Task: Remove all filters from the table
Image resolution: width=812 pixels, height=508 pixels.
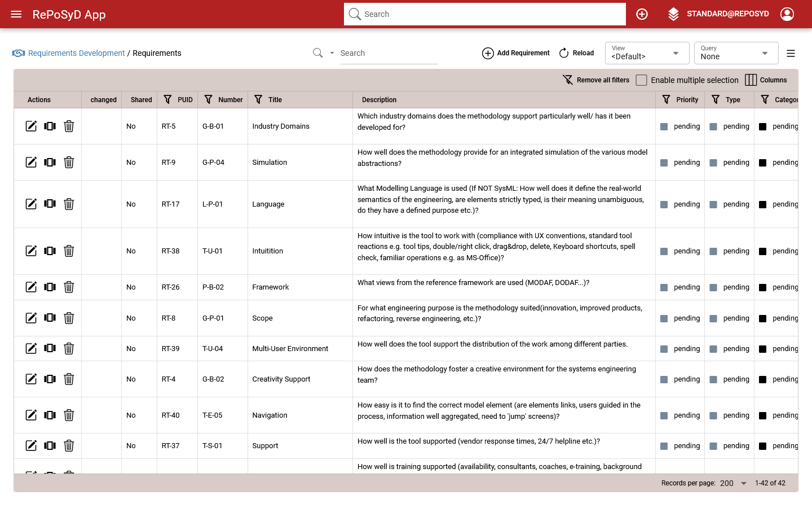Action: [596, 80]
